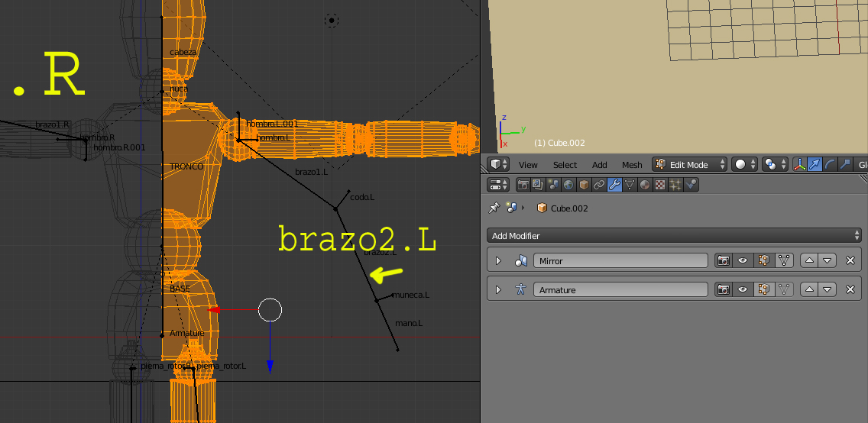The width and height of the screenshot is (868, 423).
Task: Open the View menu
Action: [528, 165]
